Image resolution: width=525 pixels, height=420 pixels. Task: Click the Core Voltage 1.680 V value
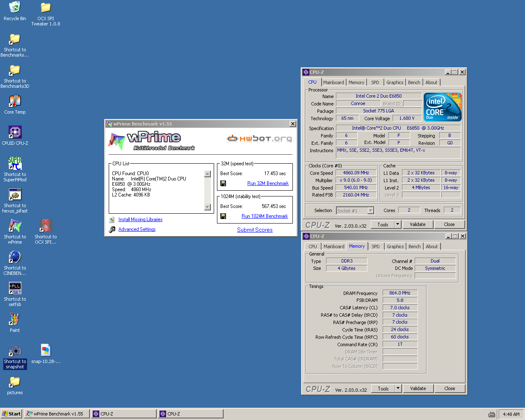407,118
